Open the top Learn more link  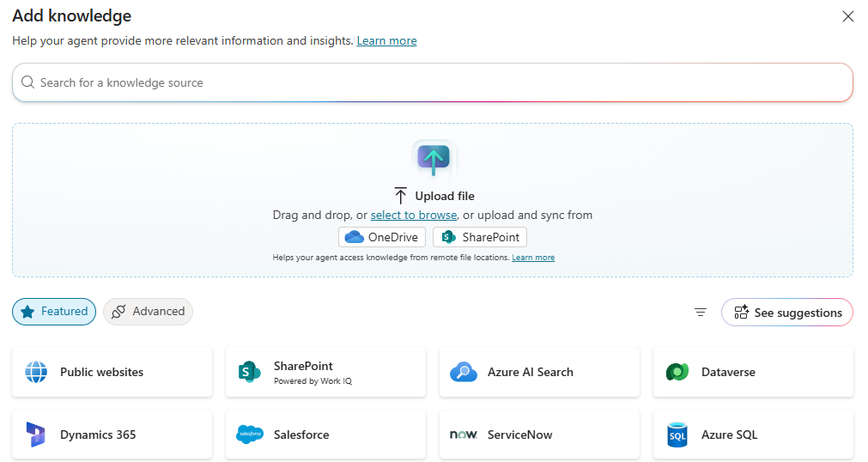click(x=386, y=40)
